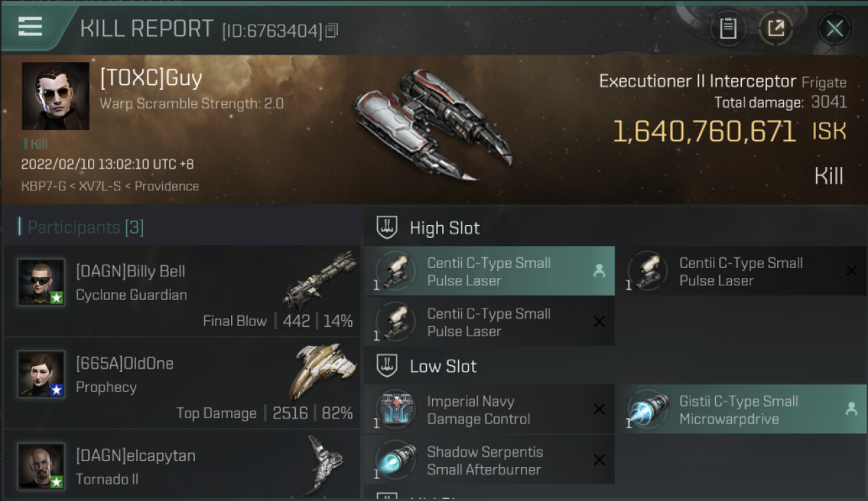This screenshot has height=501, width=868.
Task: Open the hamburger menu icon
Action: 30,27
